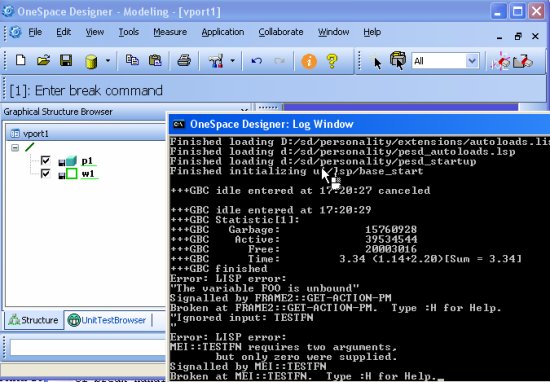550x382 pixels.
Task: Click the rightmost red arrow part icon
Action: click(523, 61)
